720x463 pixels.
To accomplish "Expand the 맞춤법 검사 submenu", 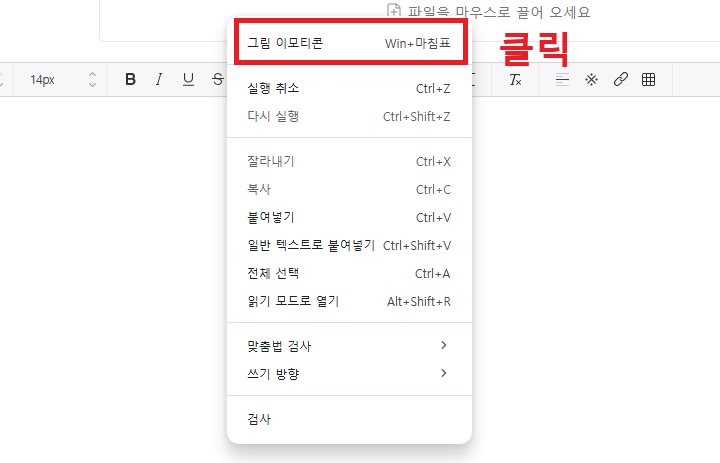I will tap(349, 346).
